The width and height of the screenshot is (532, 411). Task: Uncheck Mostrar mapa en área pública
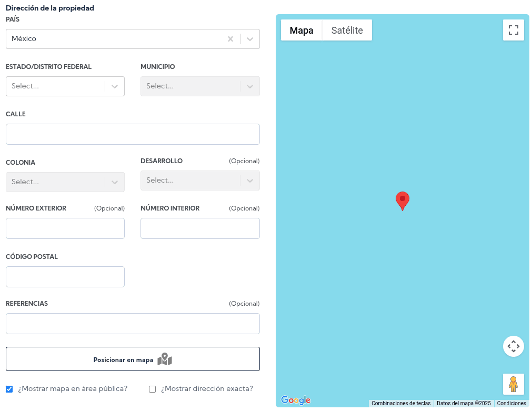click(x=9, y=389)
